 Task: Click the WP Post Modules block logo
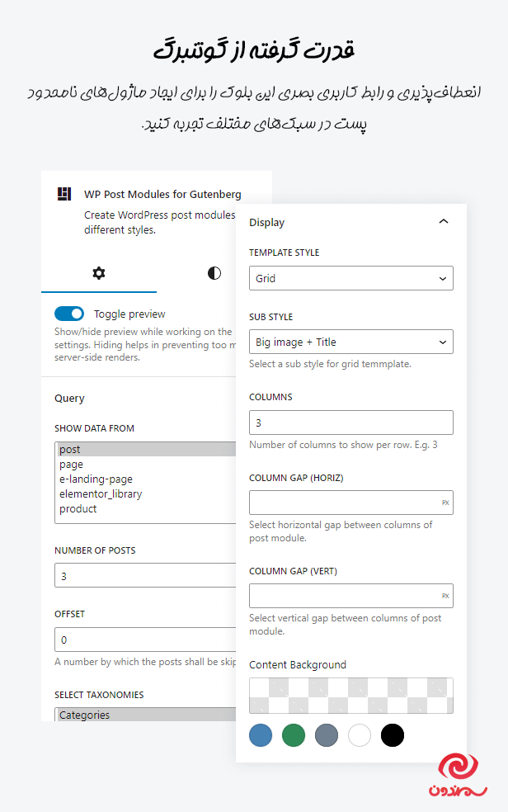[64, 193]
